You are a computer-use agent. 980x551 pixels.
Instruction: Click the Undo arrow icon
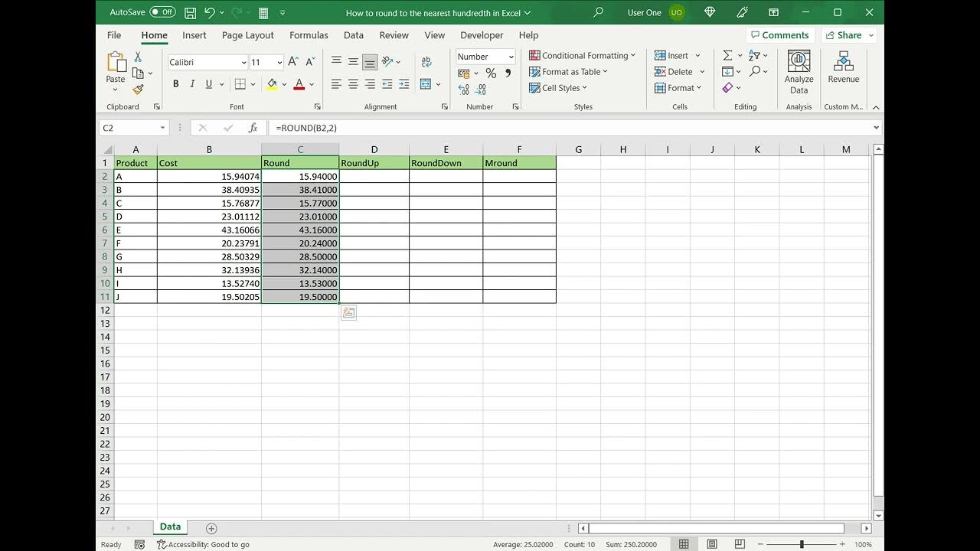pyautogui.click(x=209, y=13)
